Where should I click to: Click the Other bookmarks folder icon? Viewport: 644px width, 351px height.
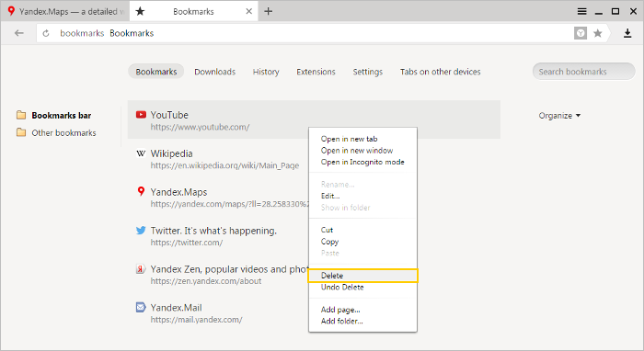tap(21, 132)
